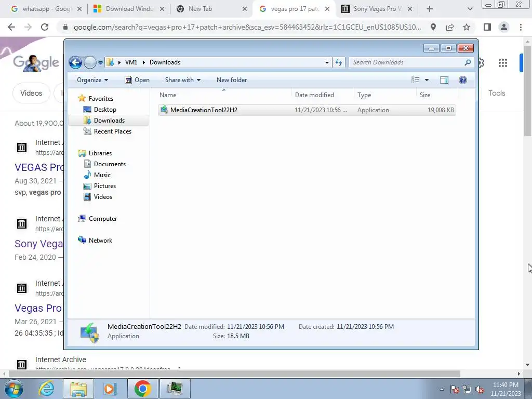Screen dimensions: 532x399
Task: Select the MediaCreationTool22H2 file
Action: [x=307, y=110]
